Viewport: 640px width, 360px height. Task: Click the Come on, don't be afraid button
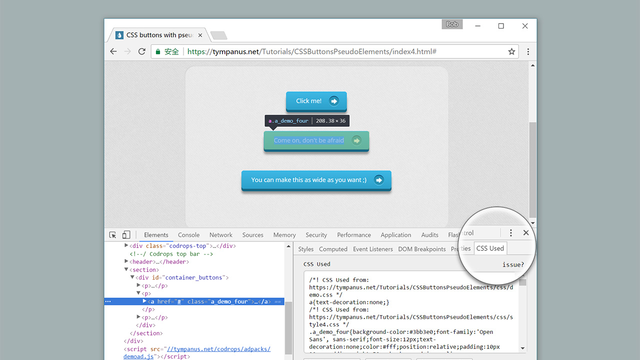(316, 141)
